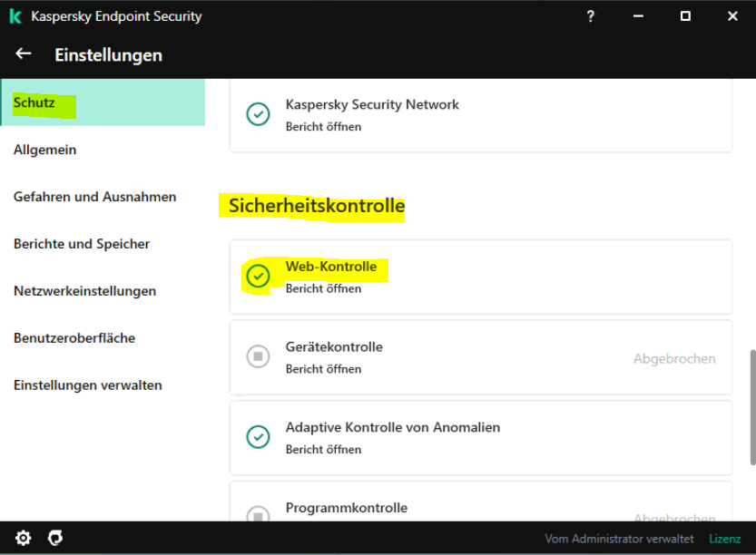Click the help question mark icon
The height and width of the screenshot is (555, 756).
[x=591, y=16]
